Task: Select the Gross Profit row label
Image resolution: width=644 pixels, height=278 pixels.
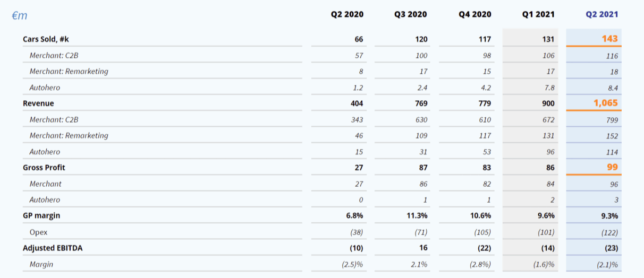Action: (44, 168)
